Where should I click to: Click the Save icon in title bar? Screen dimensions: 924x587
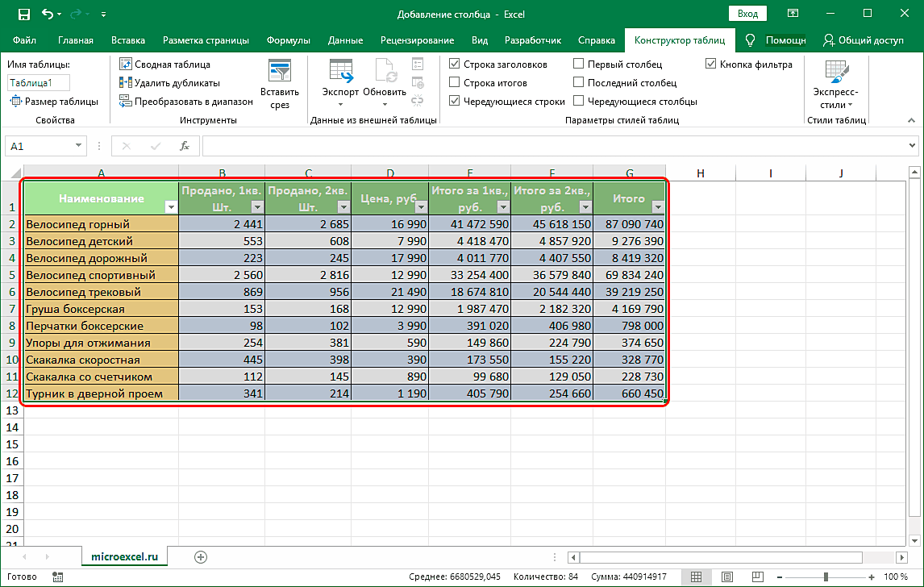23,14
